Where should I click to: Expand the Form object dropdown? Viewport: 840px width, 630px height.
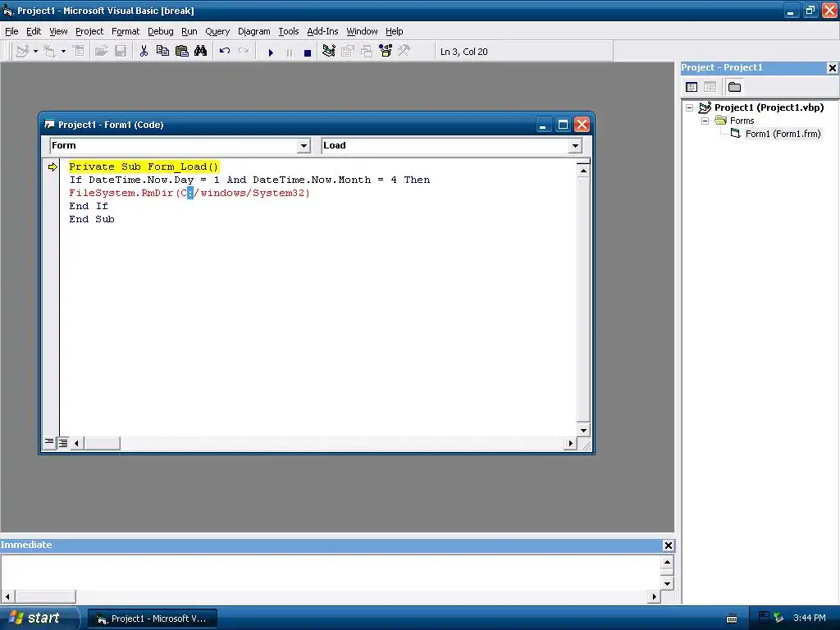(304, 146)
